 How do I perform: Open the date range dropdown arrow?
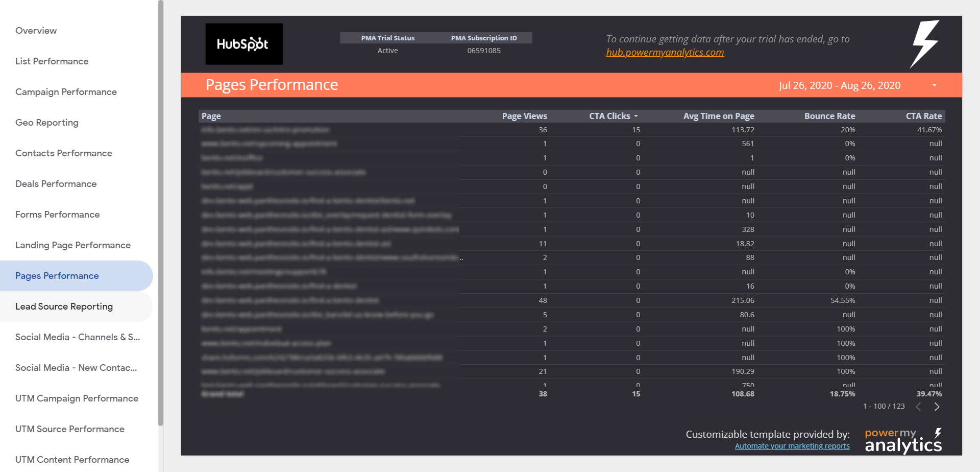pos(935,85)
